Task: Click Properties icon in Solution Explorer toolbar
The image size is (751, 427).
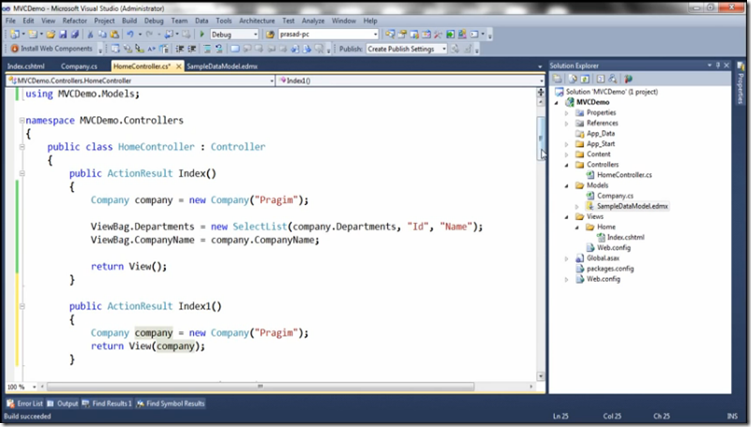Action: click(x=558, y=79)
